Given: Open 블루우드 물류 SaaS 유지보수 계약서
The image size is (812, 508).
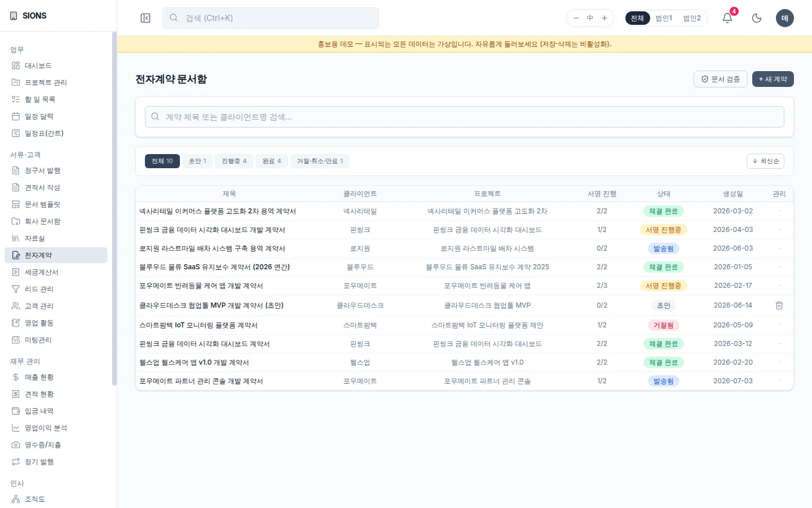Looking at the screenshot, I should click(214, 267).
